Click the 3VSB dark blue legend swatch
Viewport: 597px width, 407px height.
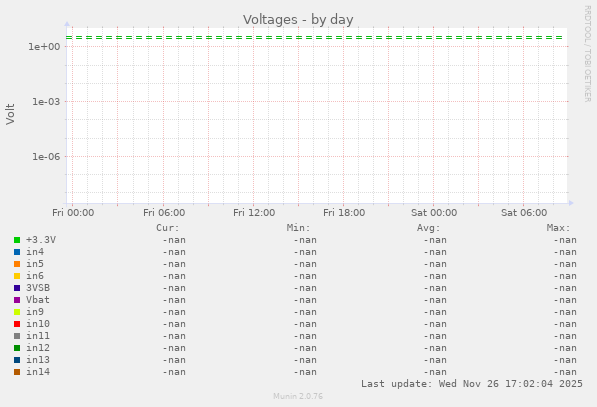coord(17,288)
